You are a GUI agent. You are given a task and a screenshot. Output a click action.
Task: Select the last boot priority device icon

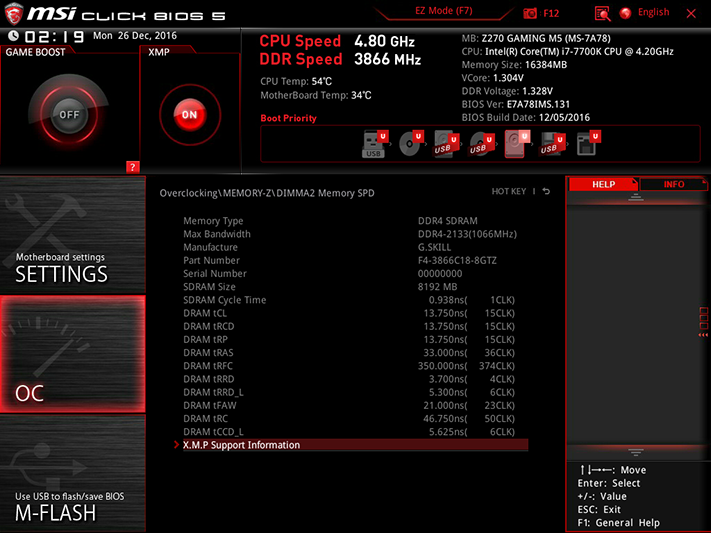[588, 144]
